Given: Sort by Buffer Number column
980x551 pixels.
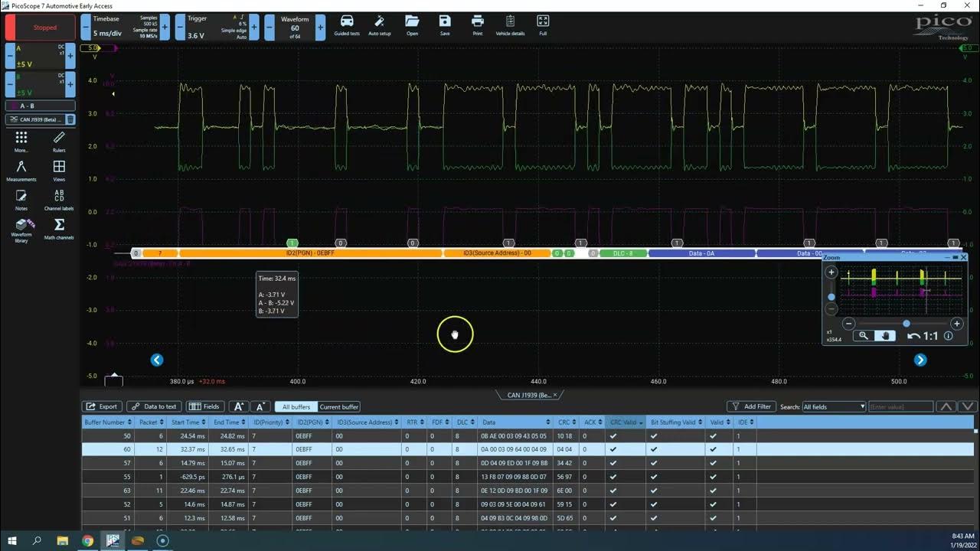Looking at the screenshot, I should (x=107, y=422).
